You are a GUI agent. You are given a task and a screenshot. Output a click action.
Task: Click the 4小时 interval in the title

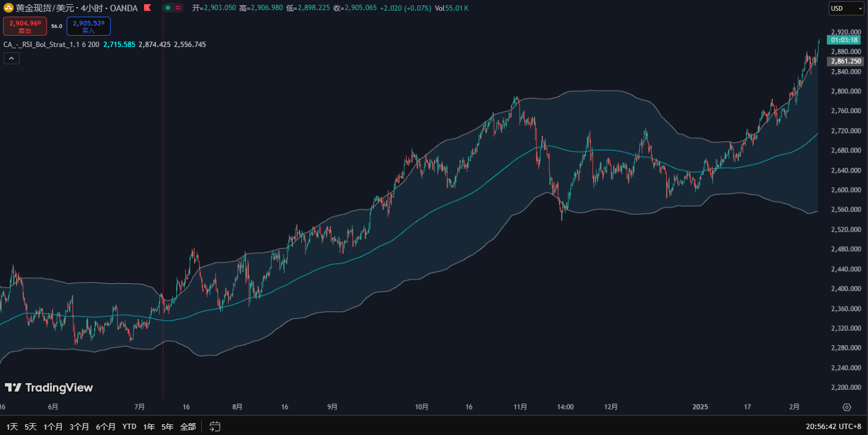click(91, 8)
